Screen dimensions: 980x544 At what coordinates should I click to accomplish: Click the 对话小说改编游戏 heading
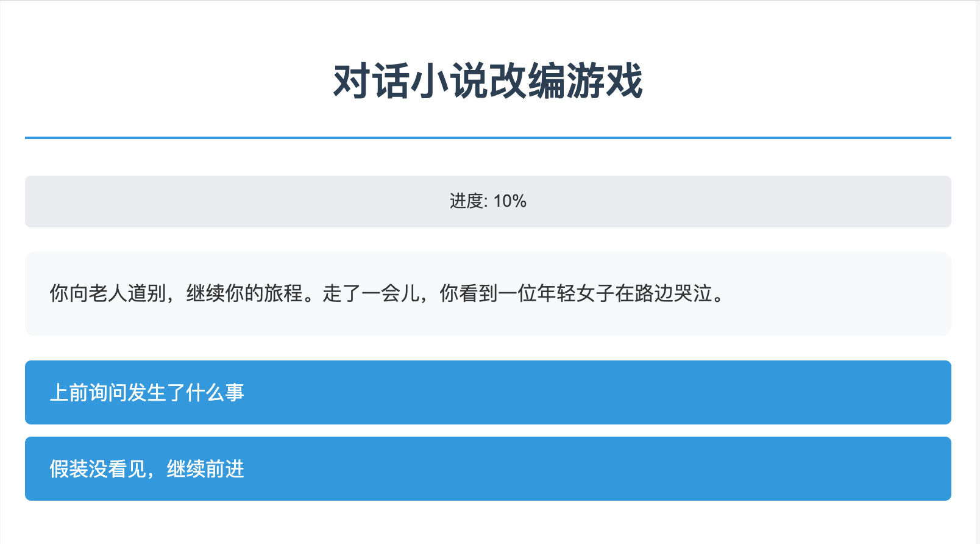pyautogui.click(x=488, y=81)
